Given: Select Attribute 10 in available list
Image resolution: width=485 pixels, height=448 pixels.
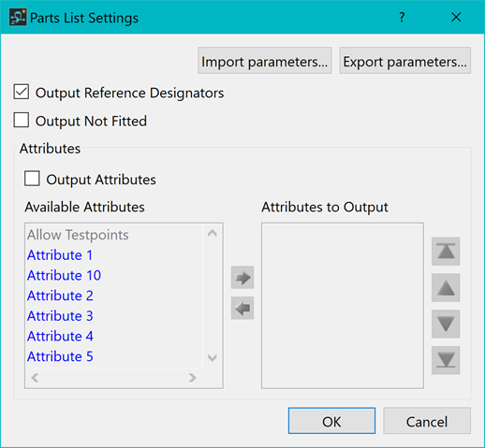Looking at the screenshot, I should click(x=64, y=275).
